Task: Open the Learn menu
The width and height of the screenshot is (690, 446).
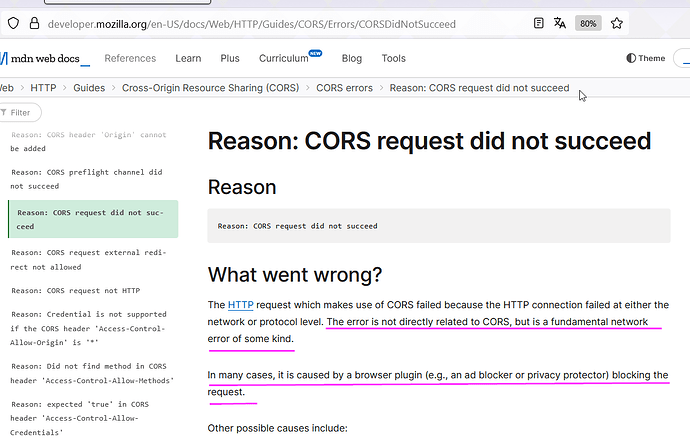Action: pyautogui.click(x=188, y=59)
